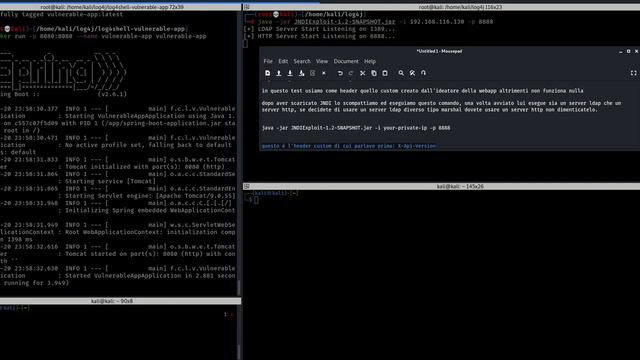Image resolution: width=640 pixels, height=360 pixels.
Task: Open Mousepad's Edit menu
Action: (283, 61)
